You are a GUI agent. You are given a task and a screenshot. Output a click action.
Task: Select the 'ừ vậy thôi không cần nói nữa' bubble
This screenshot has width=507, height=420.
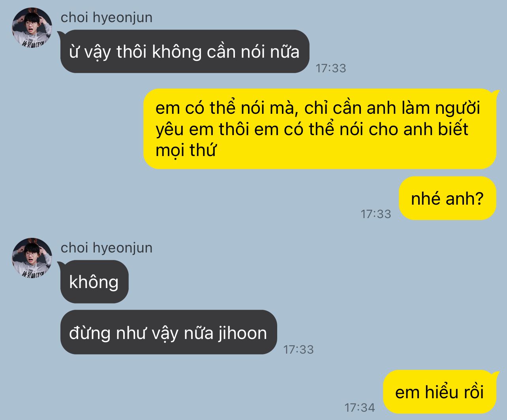click(x=185, y=51)
